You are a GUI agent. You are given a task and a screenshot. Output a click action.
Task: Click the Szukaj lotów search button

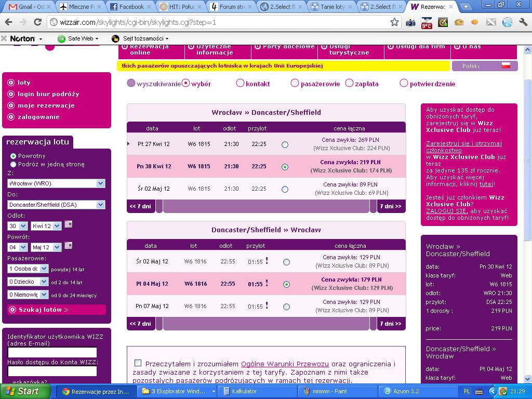(56, 310)
